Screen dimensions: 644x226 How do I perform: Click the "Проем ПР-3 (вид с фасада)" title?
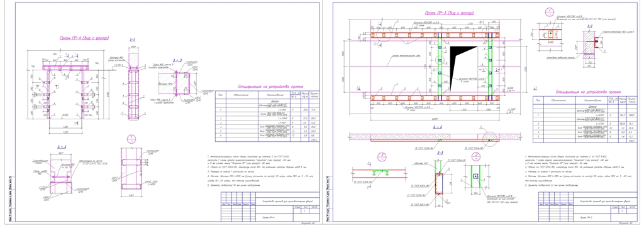pyautogui.click(x=449, y=13)
